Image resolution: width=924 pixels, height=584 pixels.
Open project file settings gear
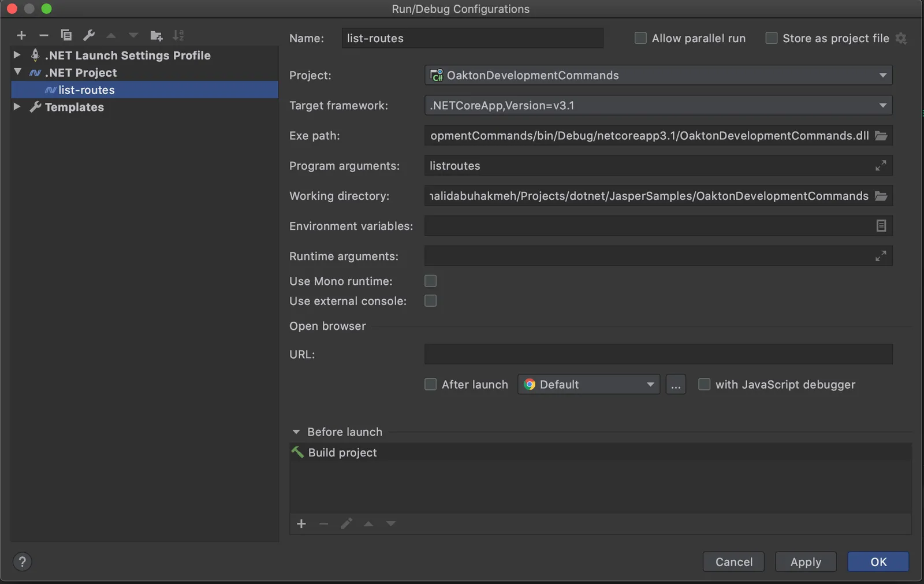point(901,38)
